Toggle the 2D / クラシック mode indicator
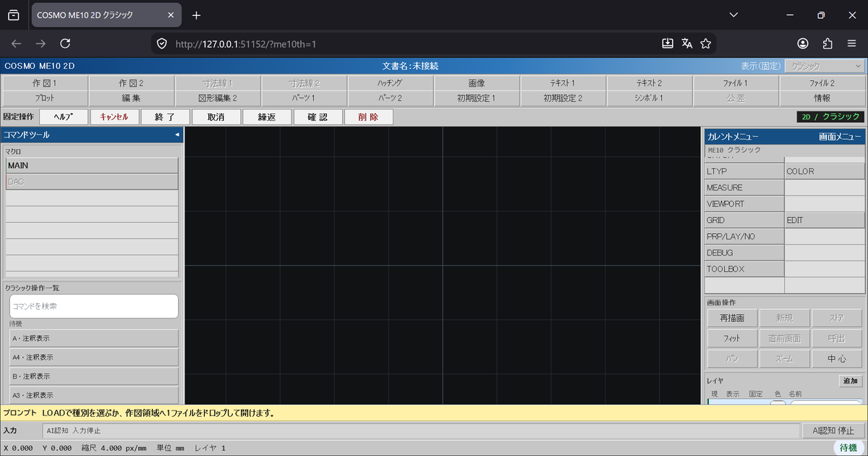 (830, 117)
